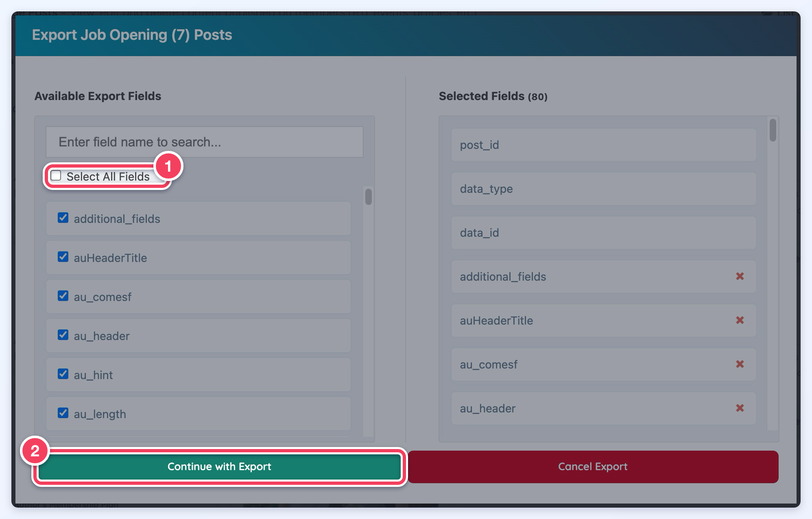
Task: Uncheck the au_header checkbox in available fields
Action: (x=63, y=335)
